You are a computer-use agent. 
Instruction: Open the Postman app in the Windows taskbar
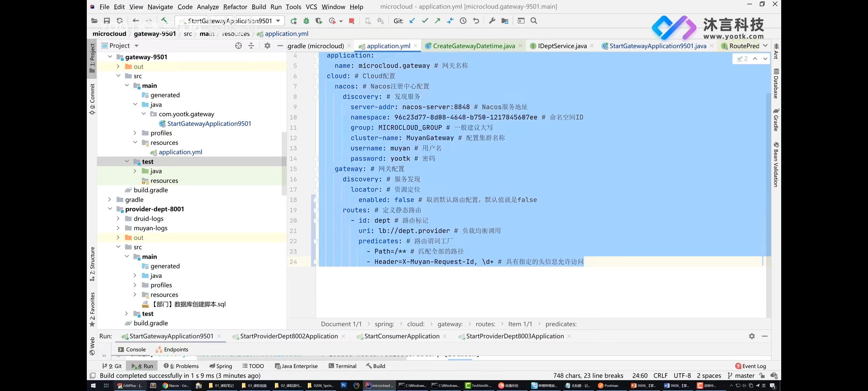coord(608,386)
